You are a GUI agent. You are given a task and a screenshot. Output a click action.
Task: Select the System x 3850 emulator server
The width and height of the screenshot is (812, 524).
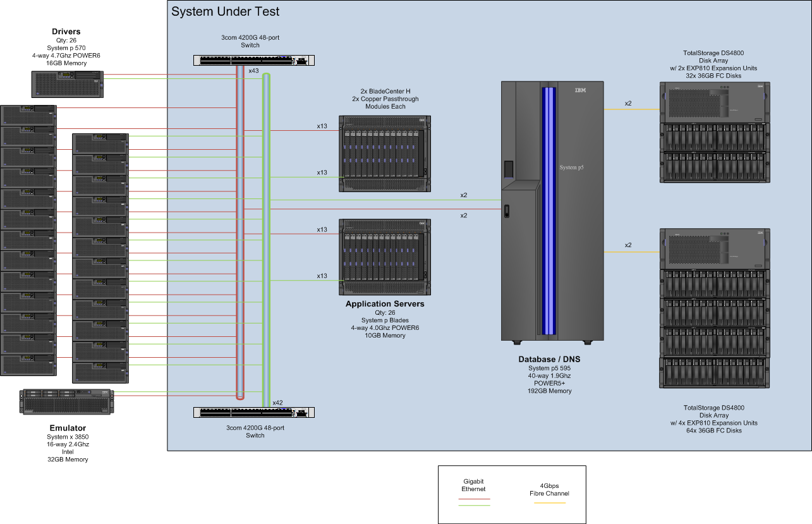pos(67,401)
